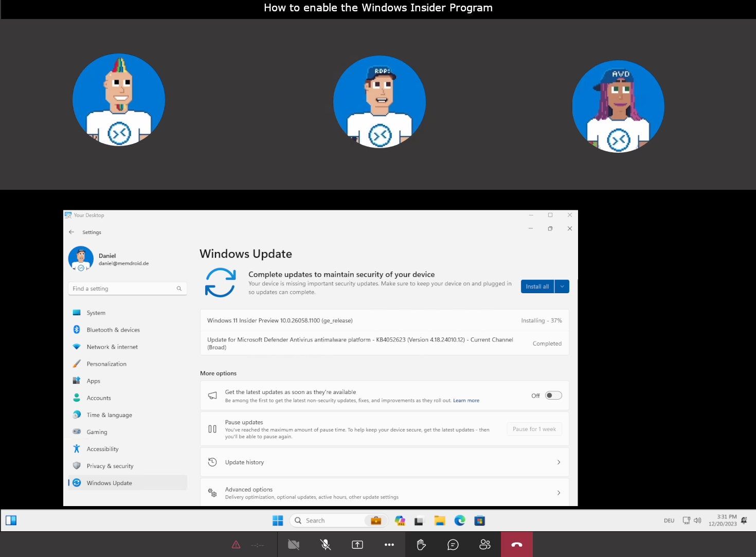
Task: Click the Find a setting search box
Action: click(127, 289)
